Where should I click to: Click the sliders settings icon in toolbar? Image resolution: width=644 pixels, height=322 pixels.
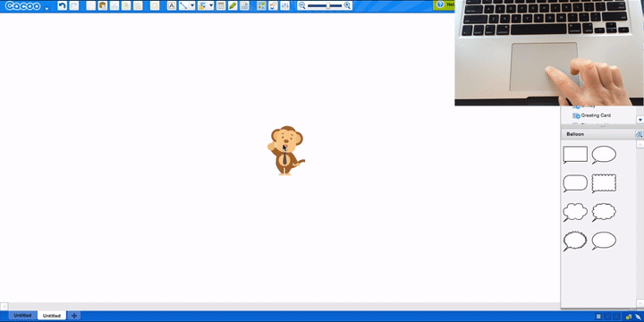tap(284, 5)
